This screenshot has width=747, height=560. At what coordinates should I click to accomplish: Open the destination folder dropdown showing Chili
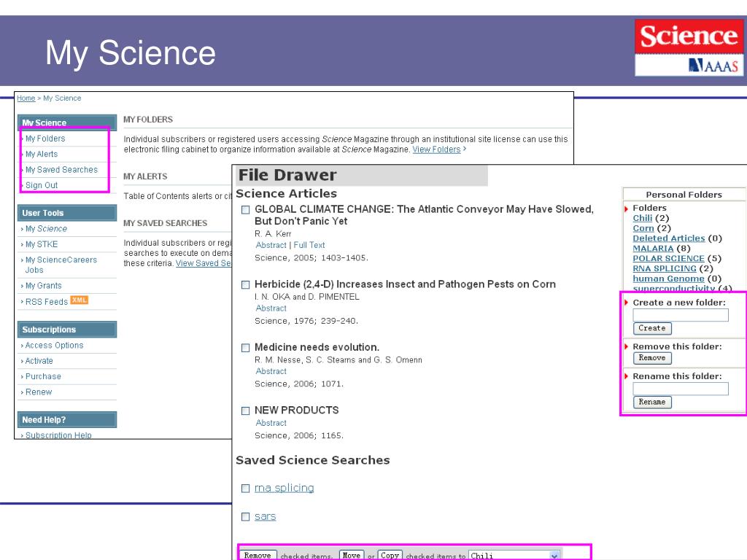pyautogui.click(x=514, y=556)
